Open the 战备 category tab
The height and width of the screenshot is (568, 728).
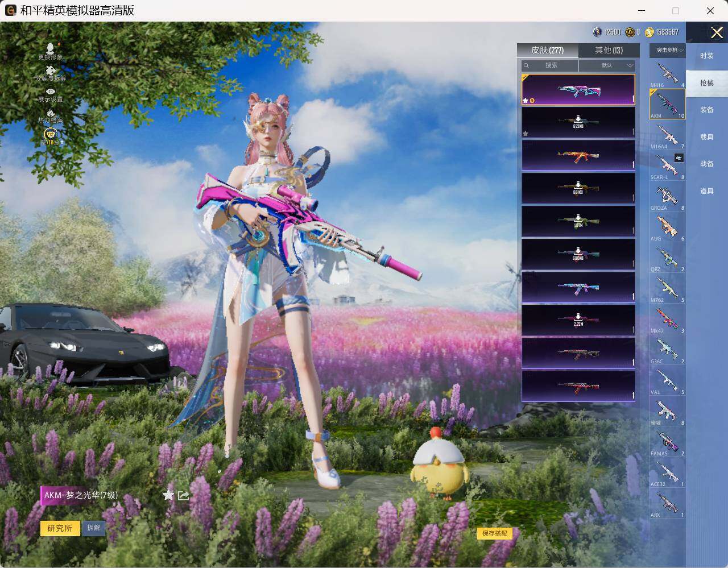[707, 164]
